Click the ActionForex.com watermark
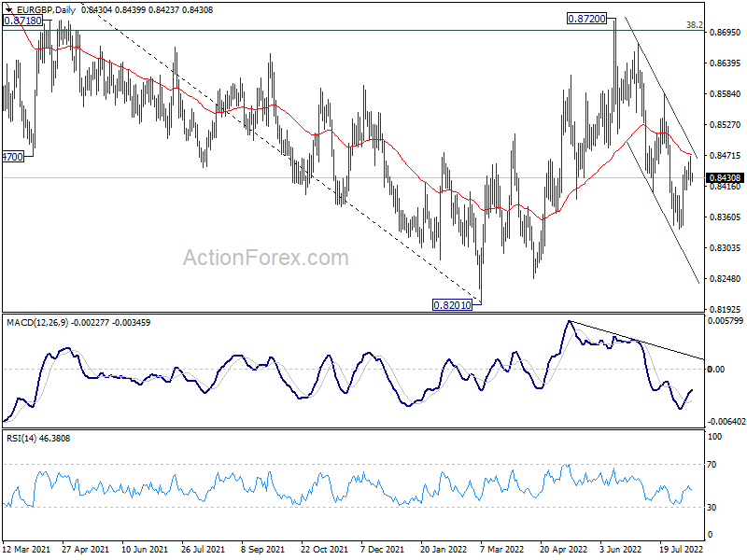 click(x=266, y=258)
